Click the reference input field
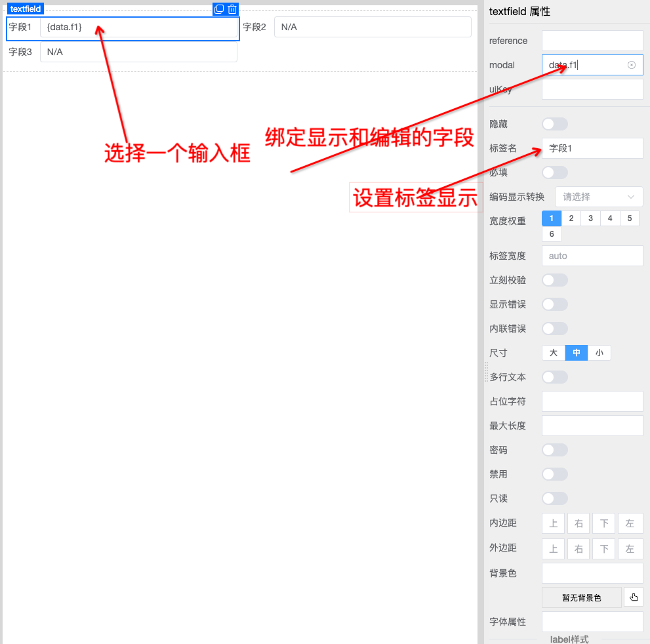This screenshot has width=650, height=644. pyautogui.click(x=592, y=41)
